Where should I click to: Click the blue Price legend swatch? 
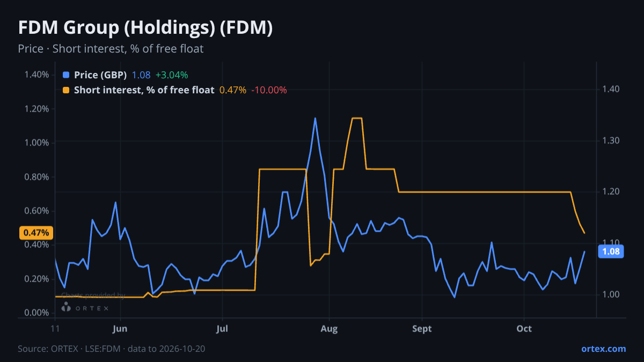(x=66, y=75)
